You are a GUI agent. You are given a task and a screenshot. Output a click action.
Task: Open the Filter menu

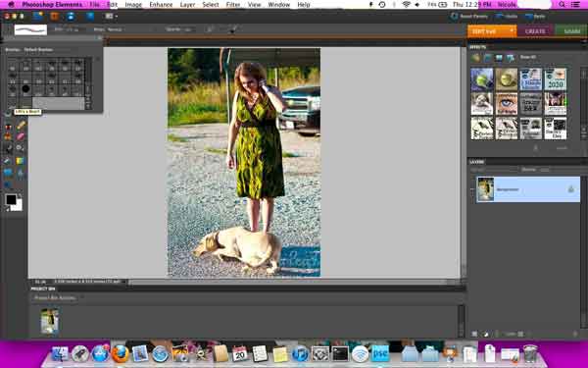click(233, 5)
